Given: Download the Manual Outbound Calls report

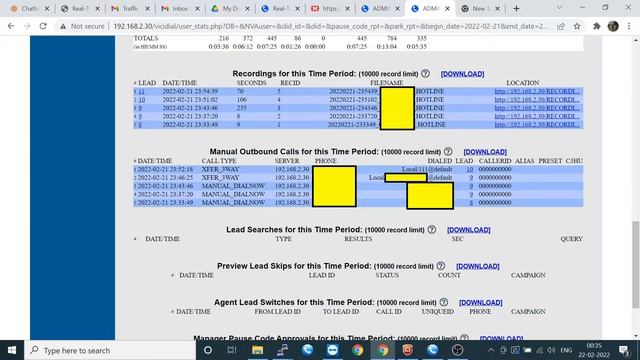Looking at the screenshot, I should (x=485, y=152).
